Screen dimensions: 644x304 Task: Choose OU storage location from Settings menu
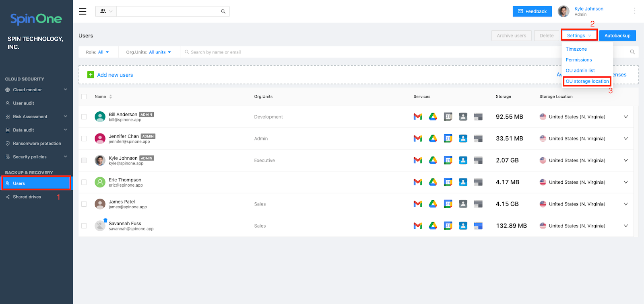point(587,81)
